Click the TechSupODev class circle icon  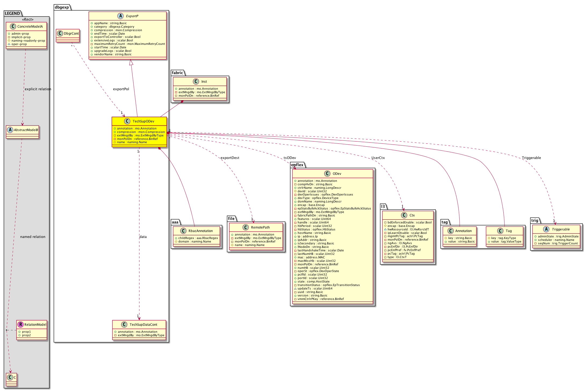pyautogui.click(x=127, y=121)
